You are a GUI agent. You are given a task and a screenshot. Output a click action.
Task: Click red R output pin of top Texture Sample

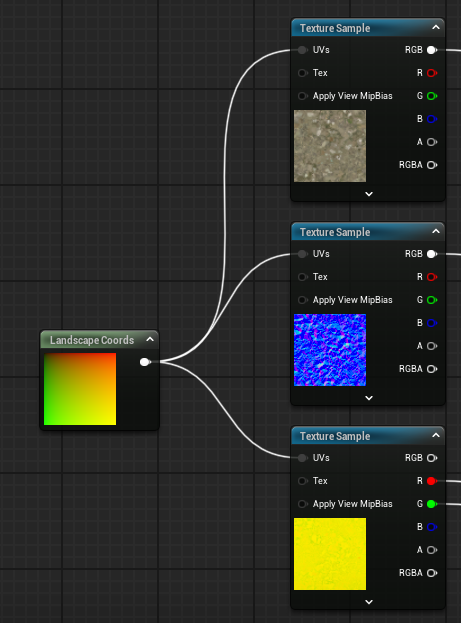click(x=432, y=73)
